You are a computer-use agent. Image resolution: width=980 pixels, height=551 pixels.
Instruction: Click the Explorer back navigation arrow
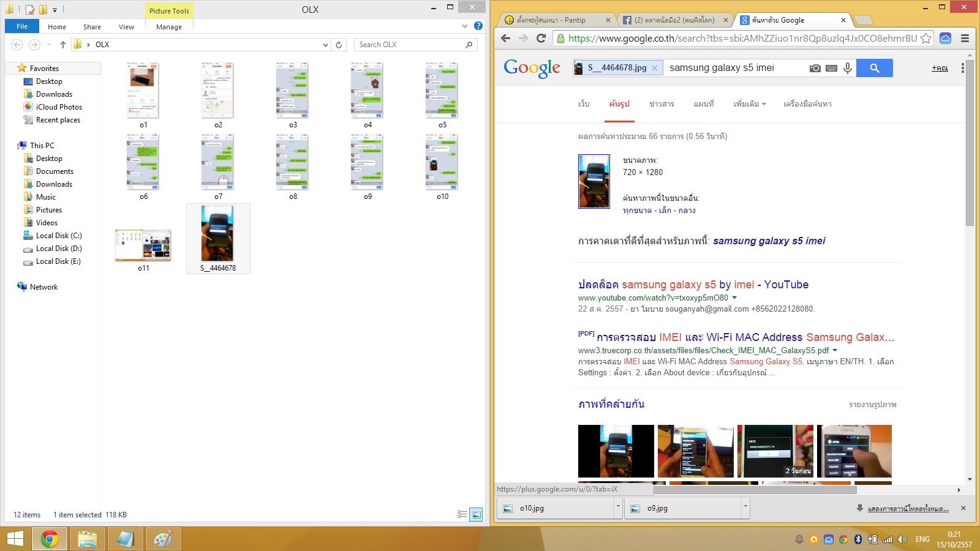(x=17, y=45)
